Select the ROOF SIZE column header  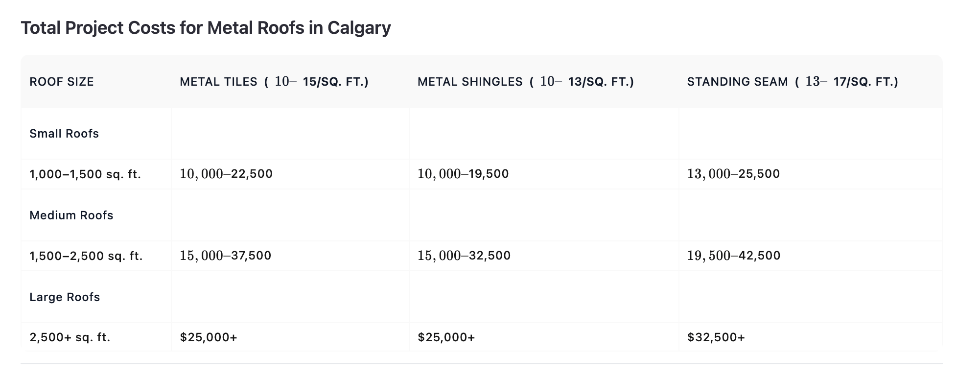point(62,82)
